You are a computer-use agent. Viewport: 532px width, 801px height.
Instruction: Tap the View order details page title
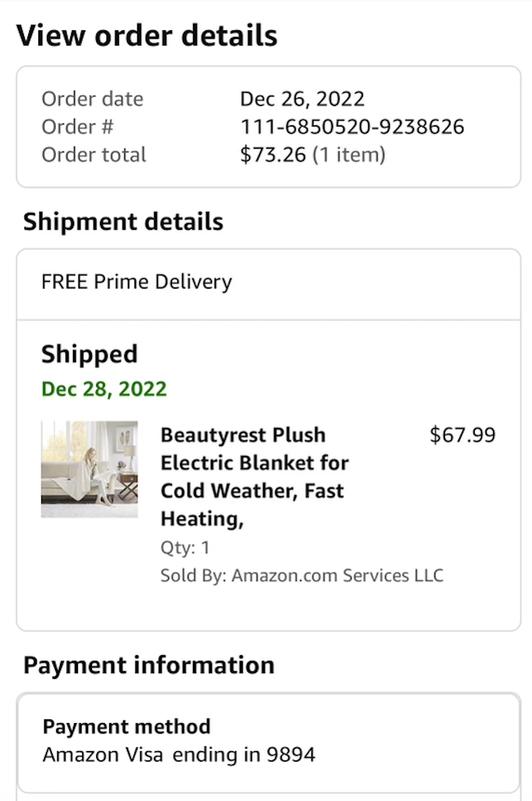(147, 36)
